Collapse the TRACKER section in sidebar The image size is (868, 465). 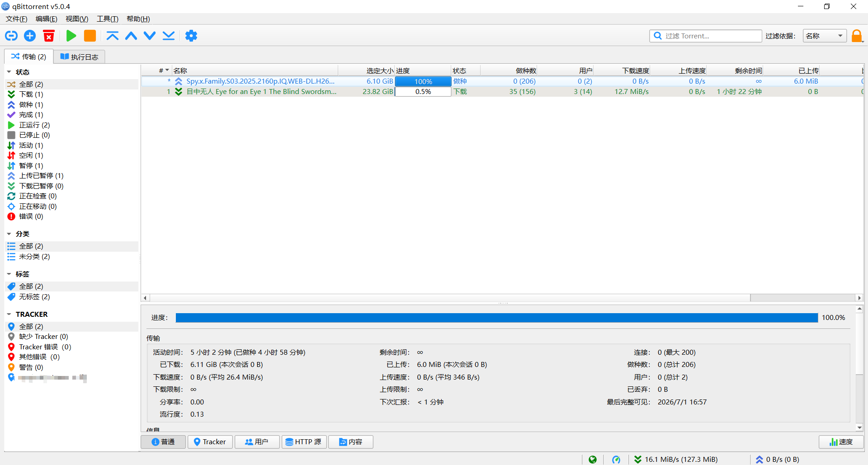(x=9, y=314)
